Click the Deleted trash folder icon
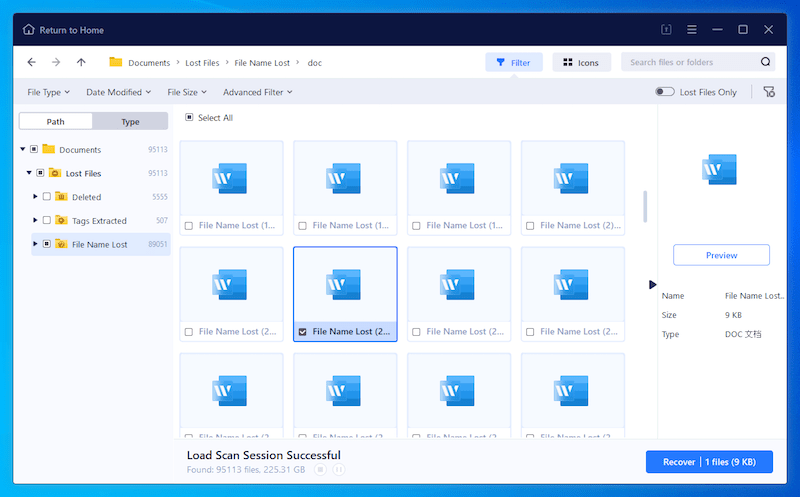 (61, 196)
